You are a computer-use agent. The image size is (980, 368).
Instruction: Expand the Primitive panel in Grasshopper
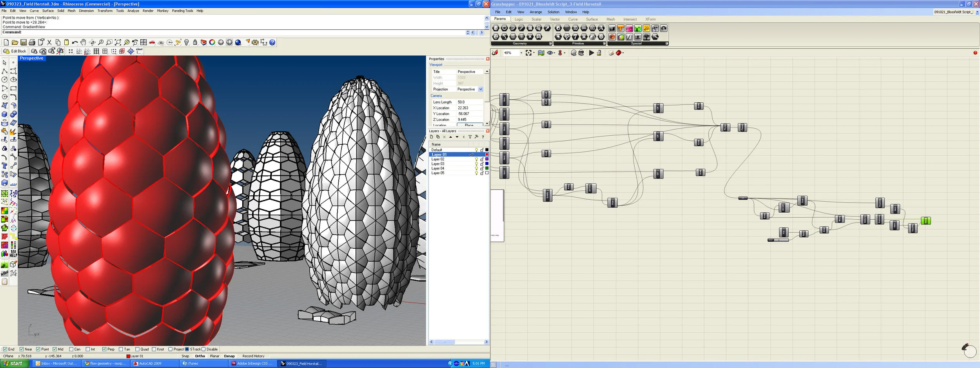604,44
